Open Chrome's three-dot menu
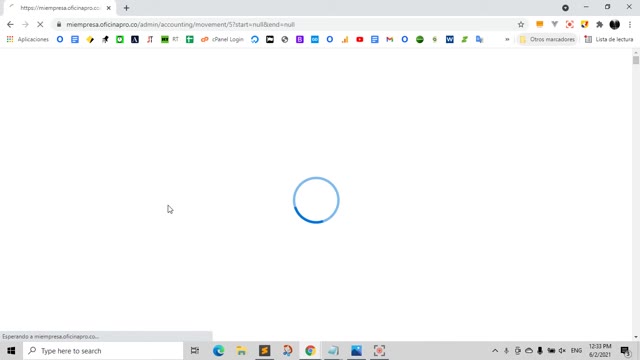The width and height of the screenshot is (640, 360). [x=630, y=24]
